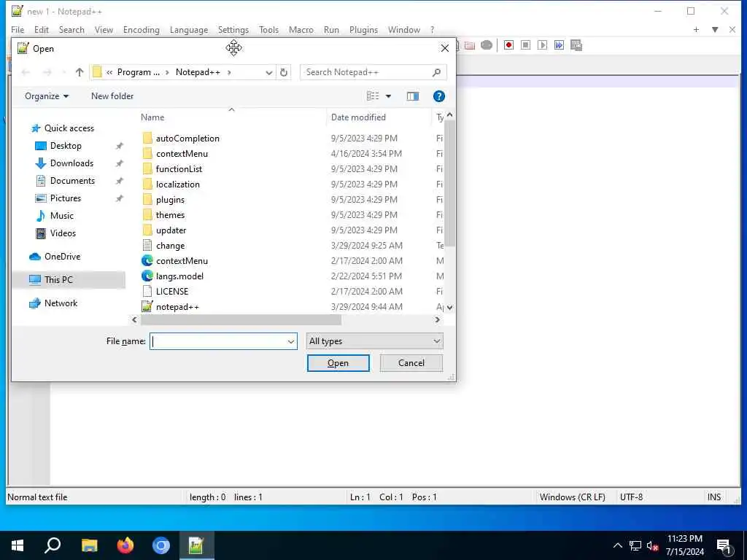Expand the address bar path history dropdown
The height and width of the screenshot is (560, 747).
(268, 72)
